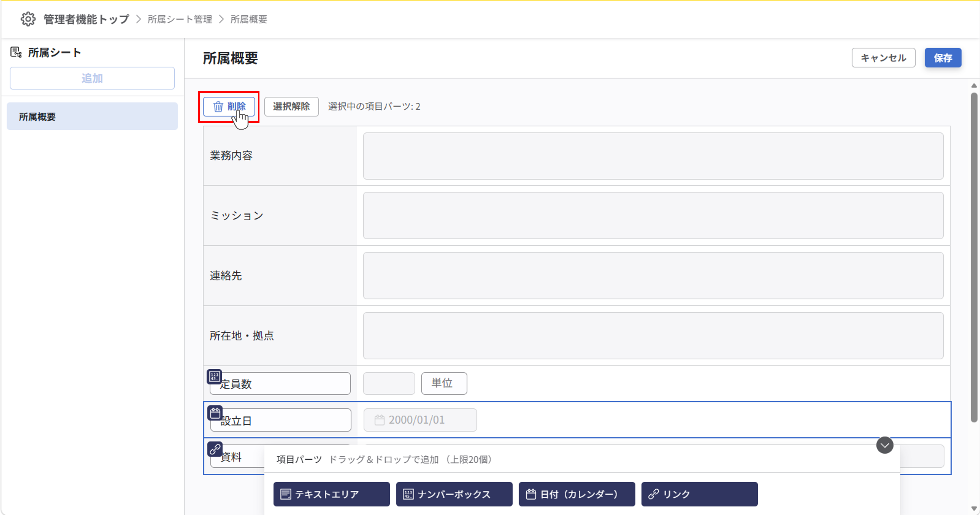
Task: Save changes with the 保存 button
Action: point(943,58)
